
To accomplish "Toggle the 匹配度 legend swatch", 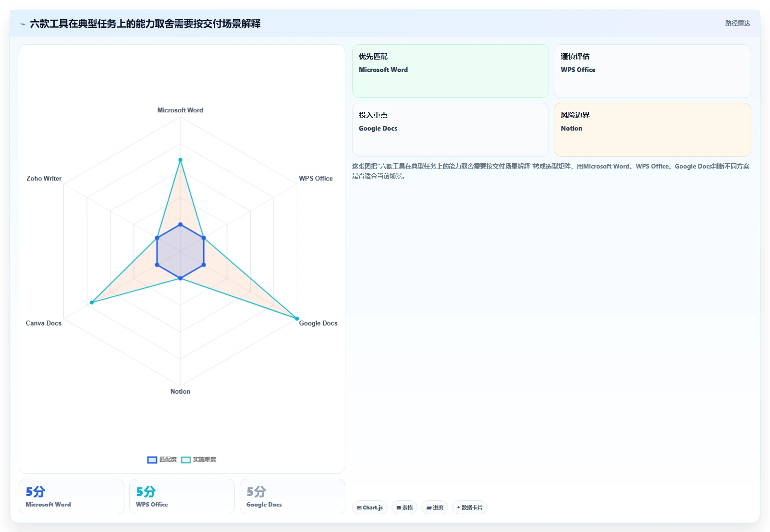I will (152, 459).
